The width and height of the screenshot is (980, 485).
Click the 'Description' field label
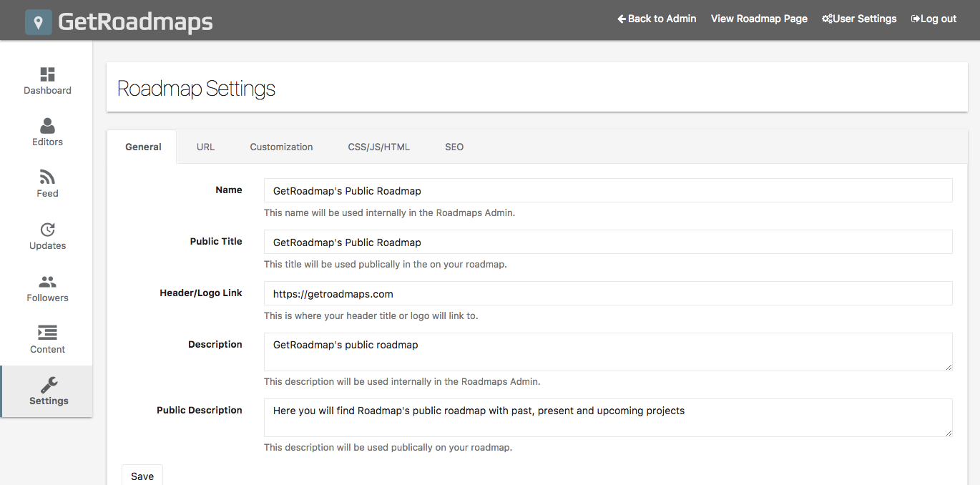coord(215,344)
